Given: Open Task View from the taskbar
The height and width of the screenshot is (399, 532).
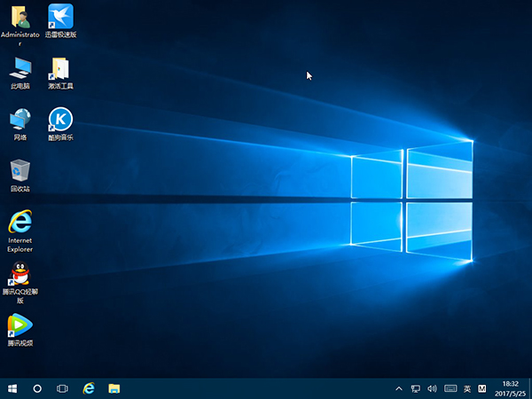Looking at the screenshot, I should point(62,388).
